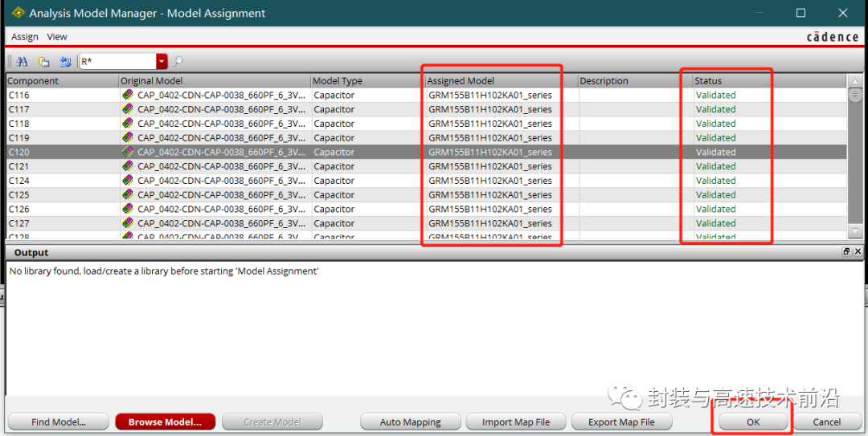Open the View menu
The image size is (868, 436).
click(x=57, y=37)
